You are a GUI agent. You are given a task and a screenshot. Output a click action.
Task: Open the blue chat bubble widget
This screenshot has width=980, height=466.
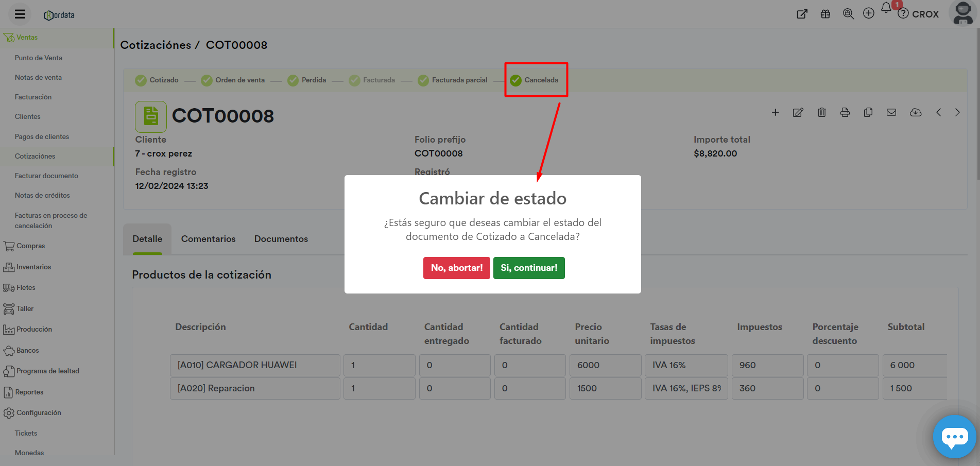point(954,437)
